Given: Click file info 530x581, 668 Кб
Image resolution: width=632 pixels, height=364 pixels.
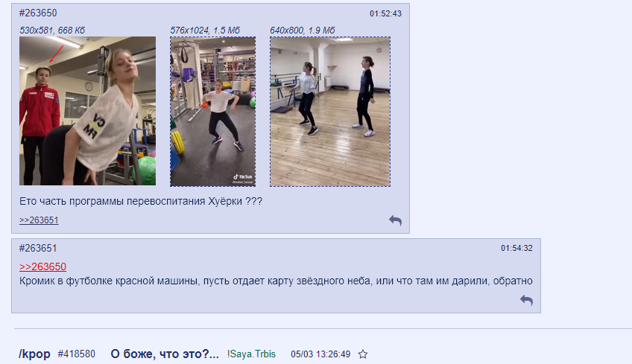Looking at the screenshot, I should (x=52, y=31).
